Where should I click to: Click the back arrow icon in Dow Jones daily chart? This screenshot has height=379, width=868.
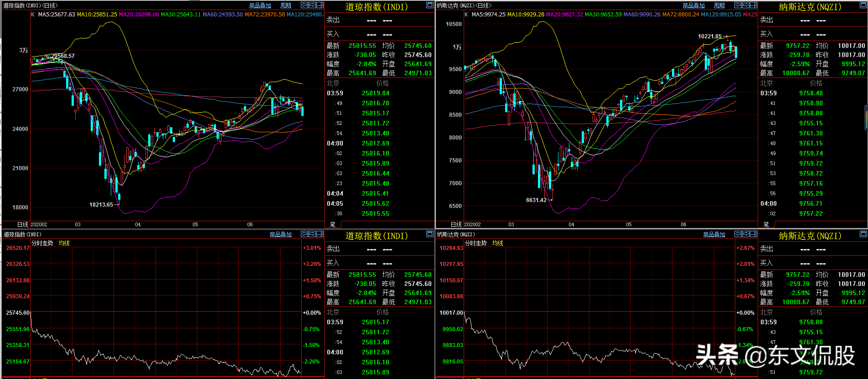coord(305,5)
